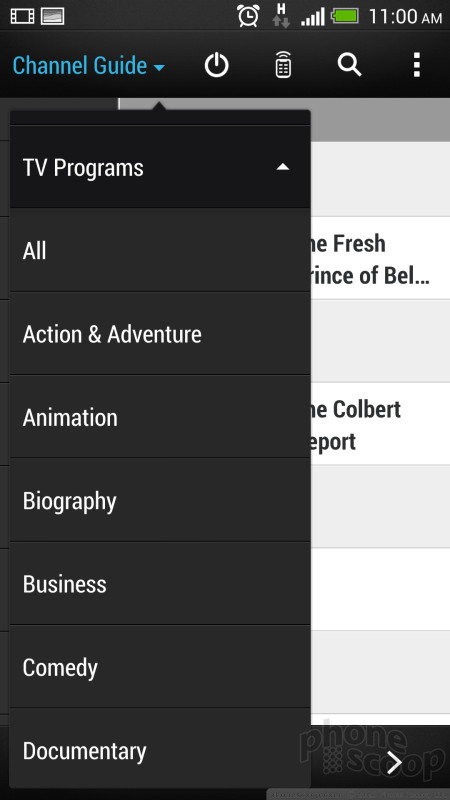Select the Documentary category
This screenshot has width=450, height=800.
(x=160, y=750)
